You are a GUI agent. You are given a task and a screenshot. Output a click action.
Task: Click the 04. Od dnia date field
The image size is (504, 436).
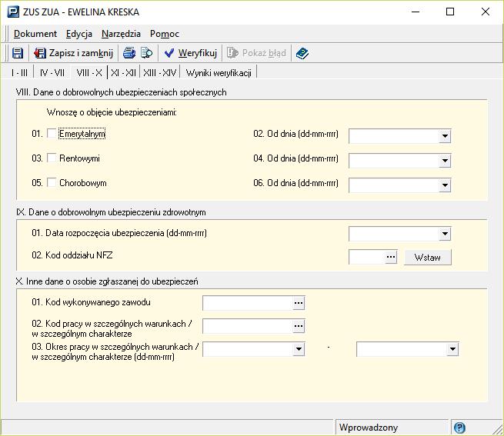pos(394,160)
